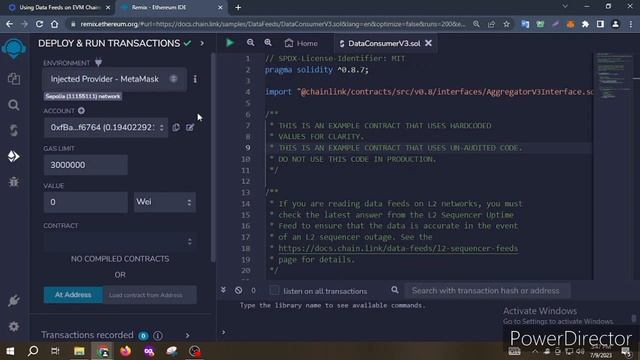The height and width of the screenshot is (360, 640).
Task: Run script with green play button
Action: (x=230, y=42)
